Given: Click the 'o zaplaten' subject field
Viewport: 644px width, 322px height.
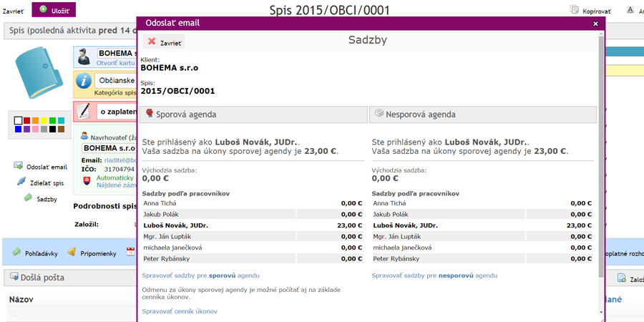Looking at the screenshot, I should coord(116,112).
